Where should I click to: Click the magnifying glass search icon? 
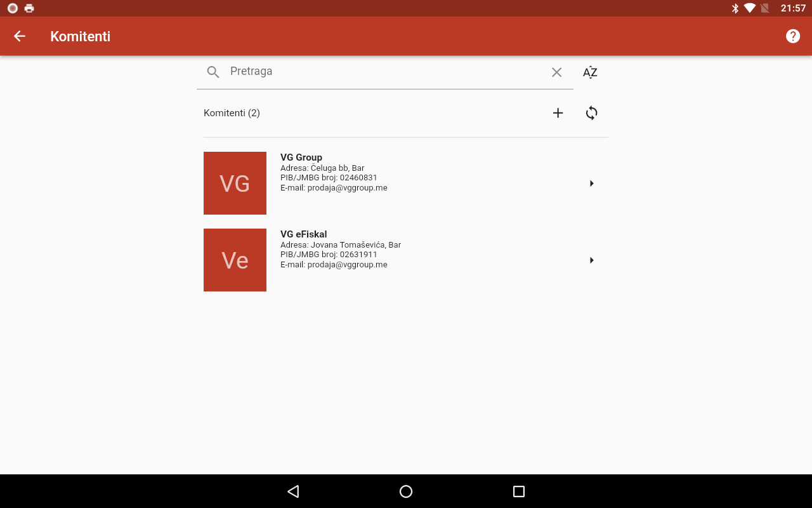point(213,71)
